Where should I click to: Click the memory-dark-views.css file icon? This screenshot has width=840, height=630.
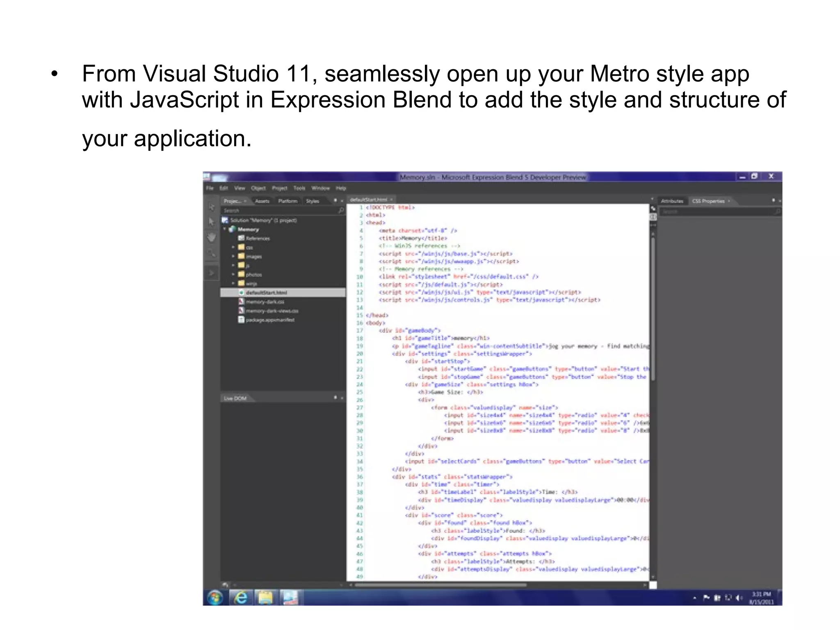(242, 310)
